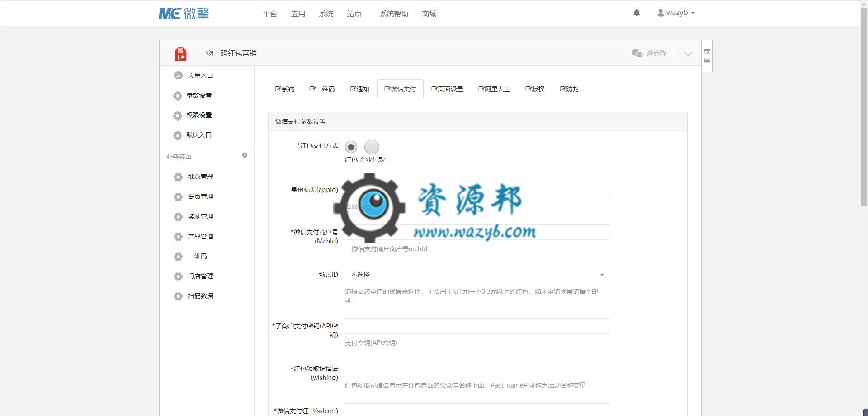Click the 微信支付证书 sslcert field

477,410
